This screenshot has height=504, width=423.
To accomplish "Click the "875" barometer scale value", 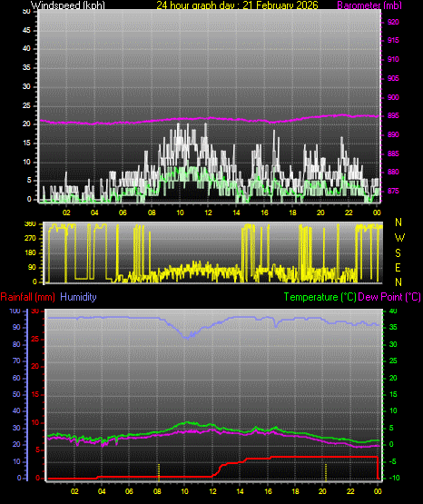I will tap(393, 191).
